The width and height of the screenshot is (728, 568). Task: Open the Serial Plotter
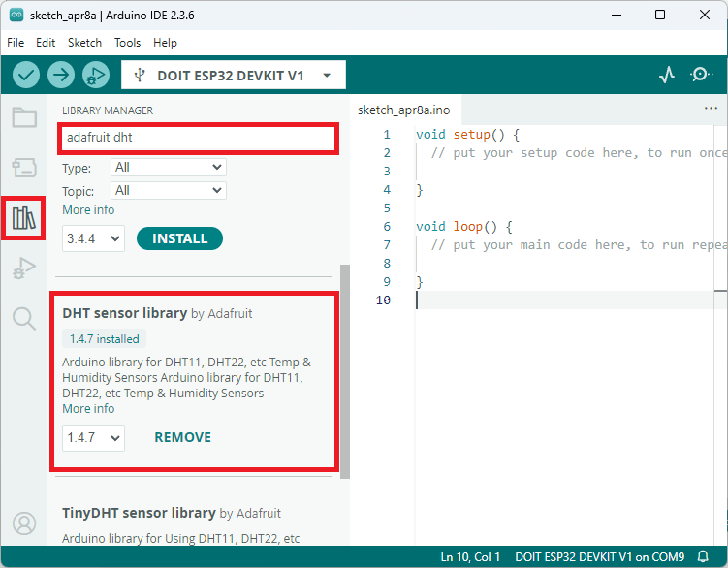pos(667,75)
